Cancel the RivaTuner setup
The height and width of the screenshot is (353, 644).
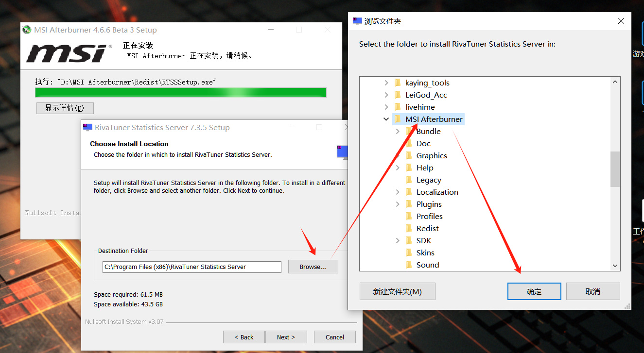(335, 337)
